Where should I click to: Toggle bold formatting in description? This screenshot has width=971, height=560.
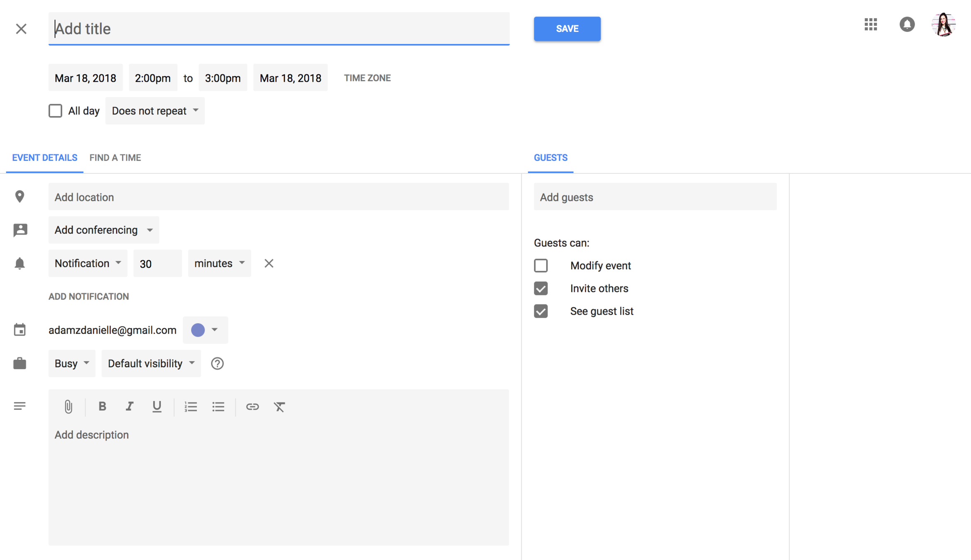(x=102, y=407)
